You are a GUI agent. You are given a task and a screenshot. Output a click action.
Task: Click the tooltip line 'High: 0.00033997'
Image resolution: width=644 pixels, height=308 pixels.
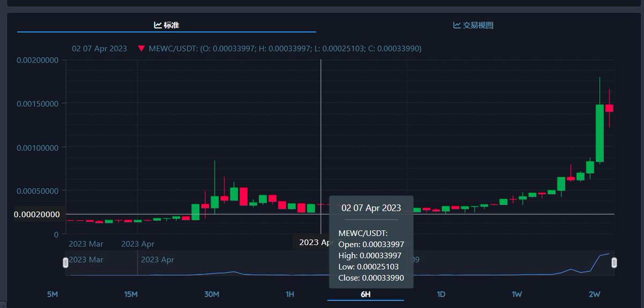point(371,255)
